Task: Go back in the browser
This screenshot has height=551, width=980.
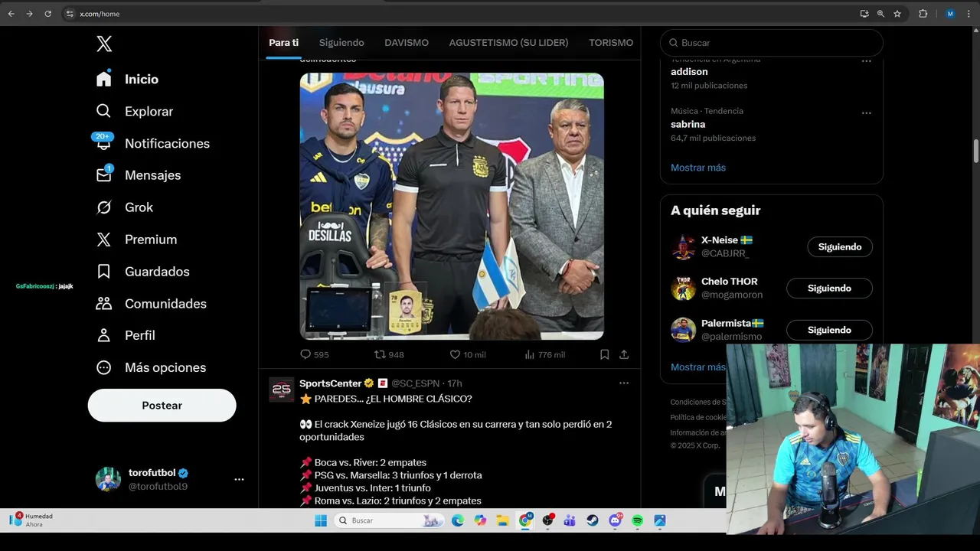Action: (11, 14)
